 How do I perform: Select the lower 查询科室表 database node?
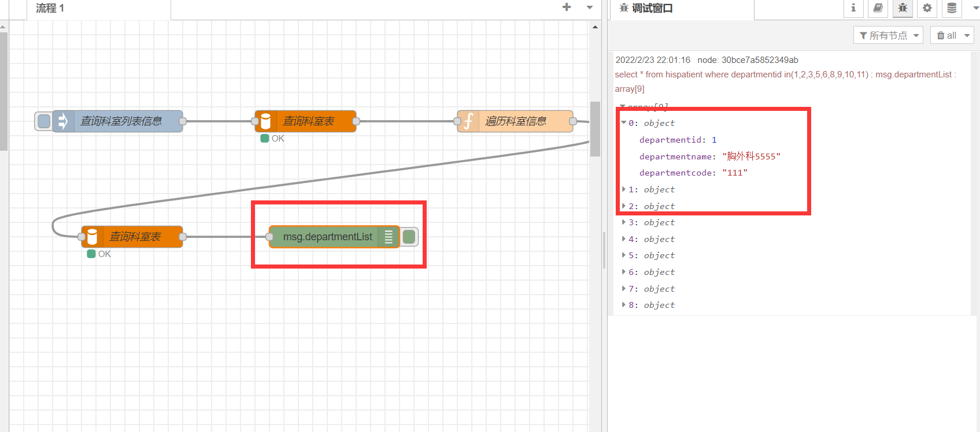132,237
